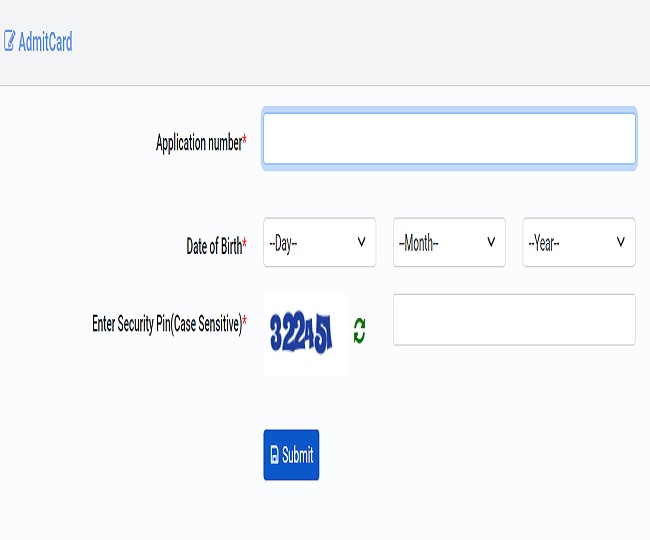The height and width of the screenshot is (540, 650).
Task: Click the chevron arrow in Month selector
Action: tap(491, 242)
